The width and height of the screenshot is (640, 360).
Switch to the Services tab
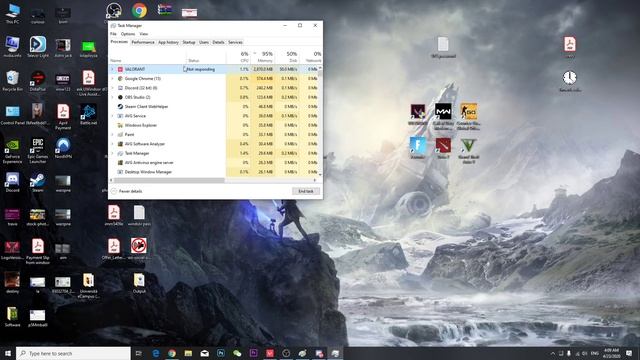click(x=235, y=42)
